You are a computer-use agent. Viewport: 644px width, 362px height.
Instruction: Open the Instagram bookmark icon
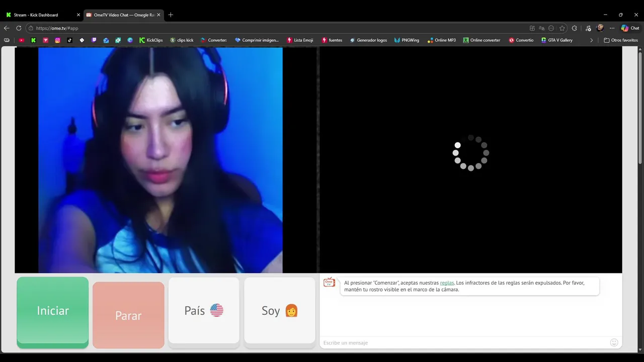coord(58,40)
